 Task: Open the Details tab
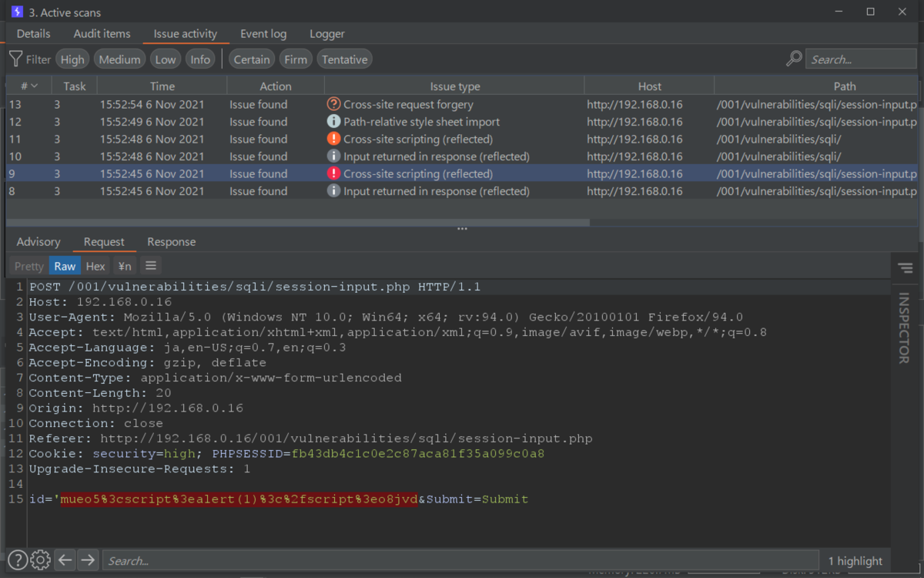pyautogui.click(x=33, y=34)
